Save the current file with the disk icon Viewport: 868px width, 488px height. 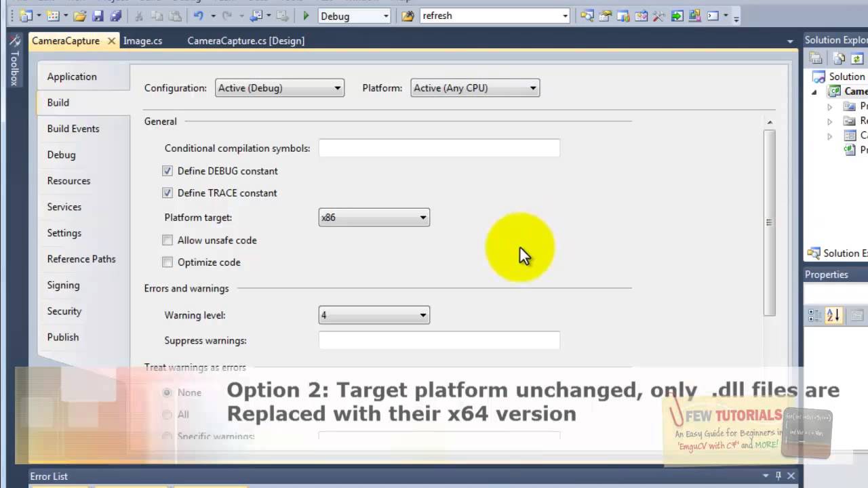pos(98,16)
